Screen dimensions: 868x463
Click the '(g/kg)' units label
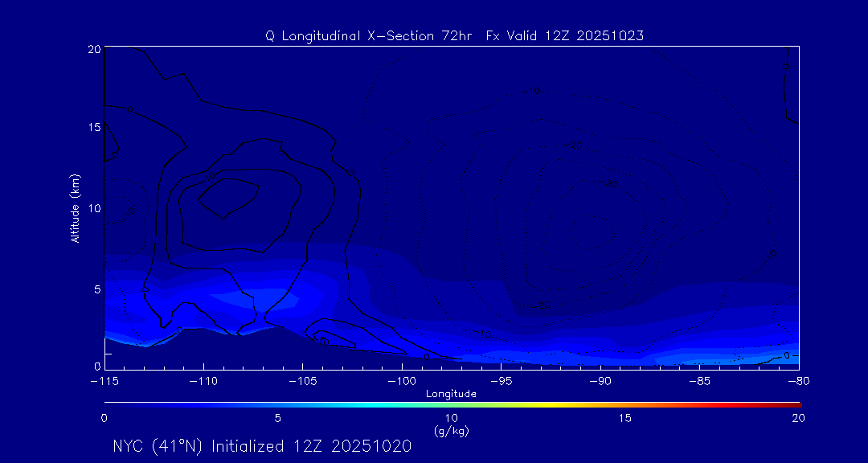451,431
